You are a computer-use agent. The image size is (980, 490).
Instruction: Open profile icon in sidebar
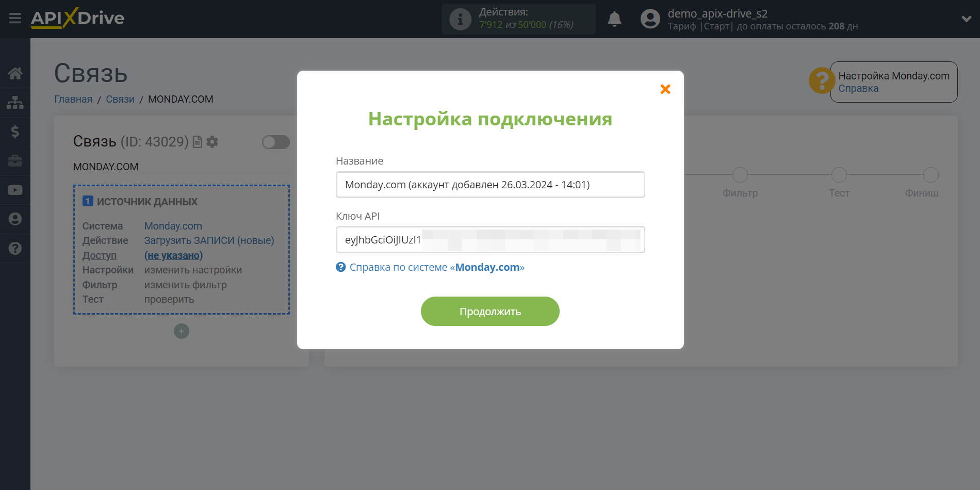pyautogui.click(x=15, y=219)
